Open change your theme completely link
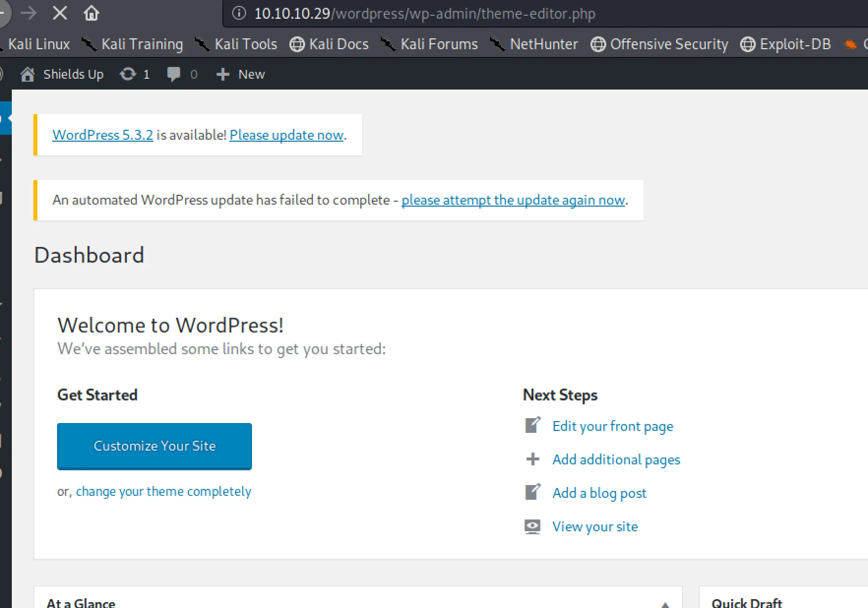 pos(163,491)
